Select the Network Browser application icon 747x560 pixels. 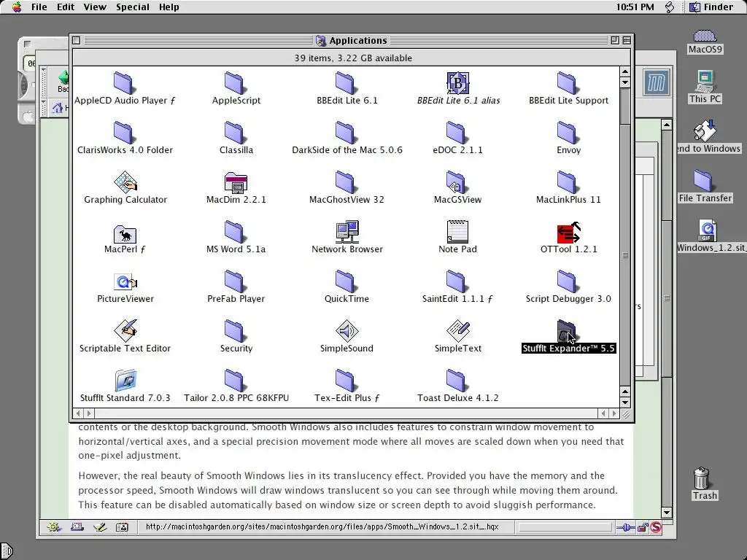pos(347,232)
